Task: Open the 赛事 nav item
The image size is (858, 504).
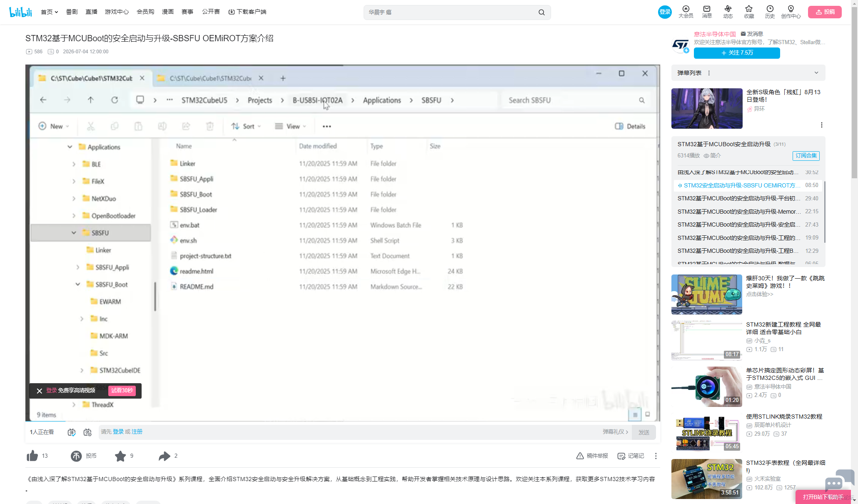Action: click(187, 12)
